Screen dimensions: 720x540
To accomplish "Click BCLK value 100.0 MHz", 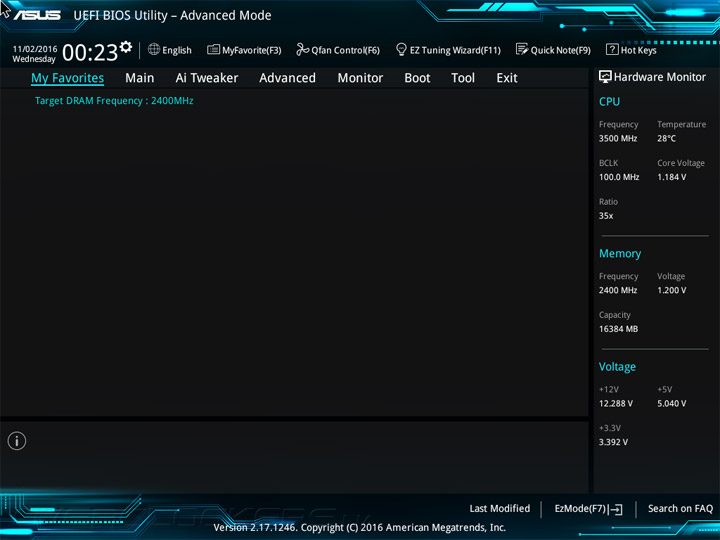I will point(619,177).
